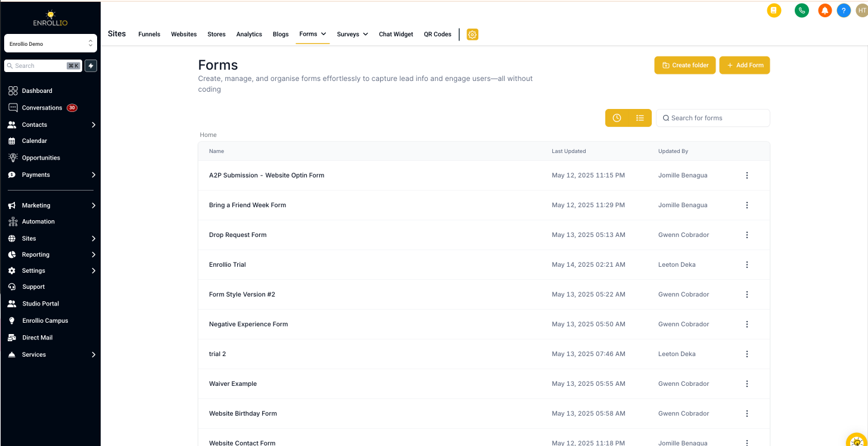This screenshot has height=446, width=868.
Task: Open the Dashboard sidebar icon
Action: [13, 91]
